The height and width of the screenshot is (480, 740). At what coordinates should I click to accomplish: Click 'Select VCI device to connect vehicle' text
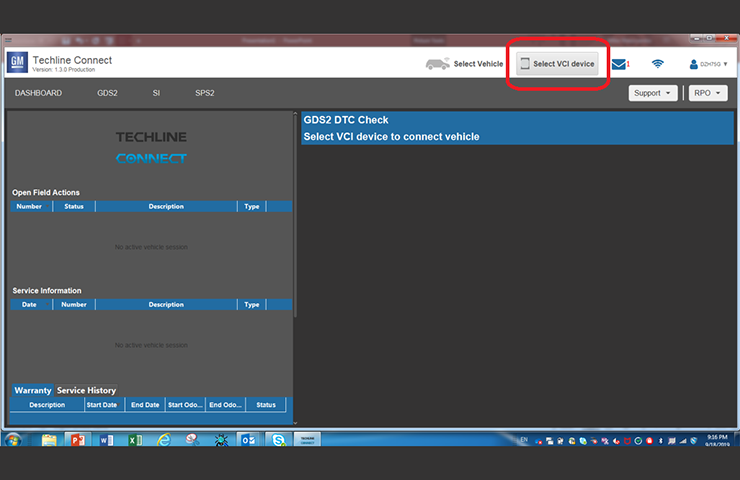tap(391, 137)
